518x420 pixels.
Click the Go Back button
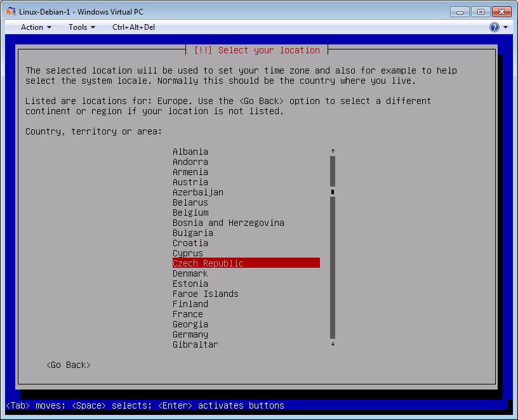click(69, 365)
